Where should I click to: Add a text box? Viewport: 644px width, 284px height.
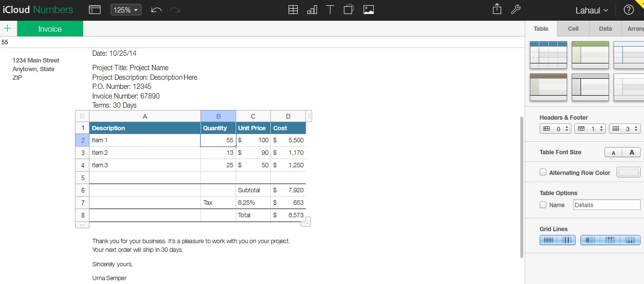click(x=330, y=10)
